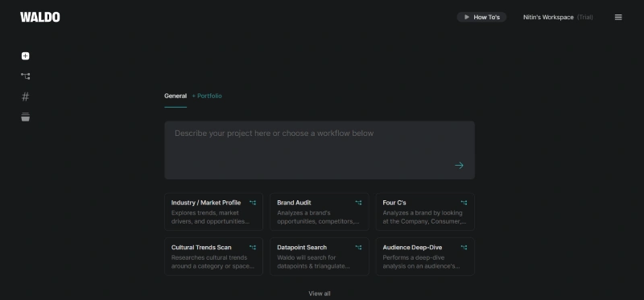Open the hashtag sidebar icon
This screenshot has height=300, width=644.
[x=26, y=97]
